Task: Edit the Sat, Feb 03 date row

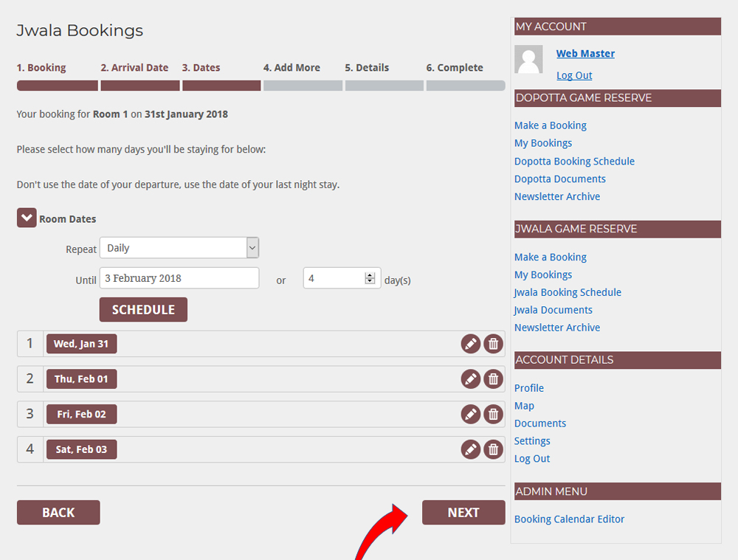Action: [470, 449]
